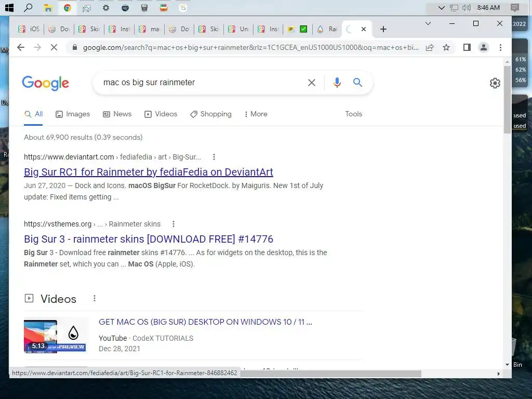The image size is (532, 399).
Task: Click the address bar URL
Action: [251, 47]
